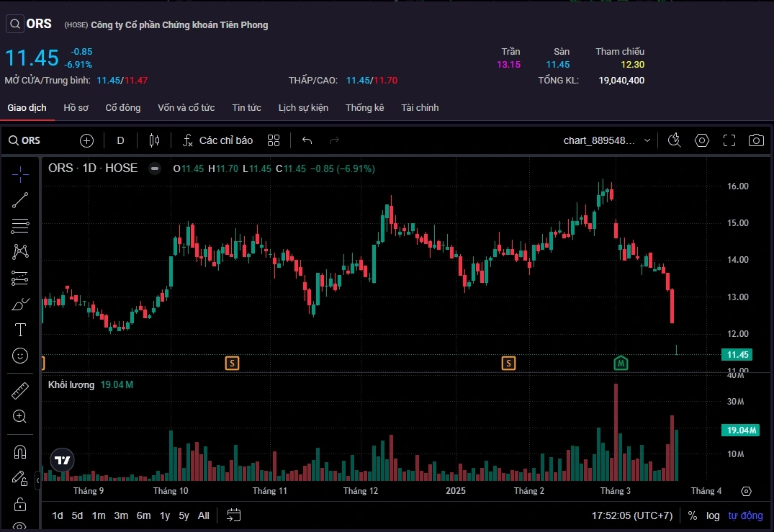
Task: Collapse the drawing toolbar side arrow
Action: 37,480
